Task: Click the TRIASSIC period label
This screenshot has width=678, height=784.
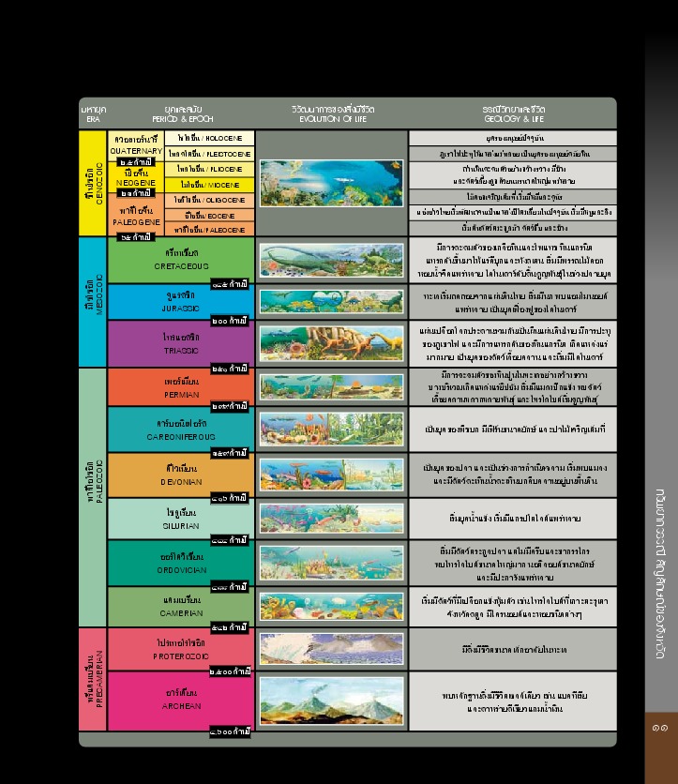Action: pyautogui.click(x=181, y=343)
